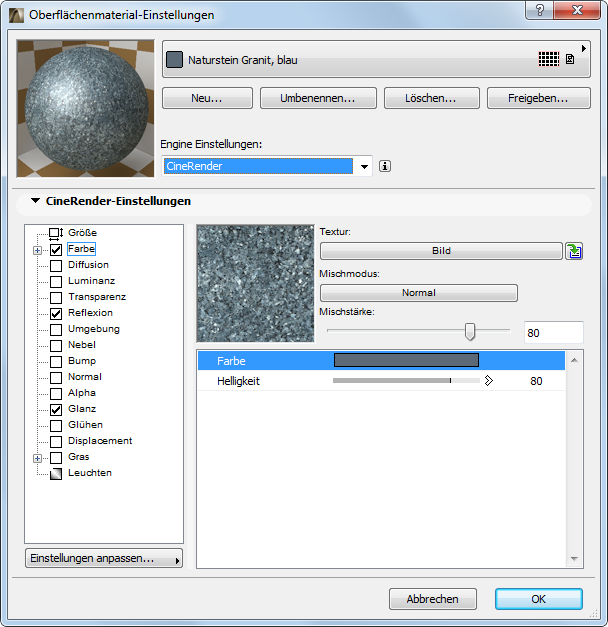Click the Farbe dark blue color swatch
The image size is (608, 627).
[406, 360]
